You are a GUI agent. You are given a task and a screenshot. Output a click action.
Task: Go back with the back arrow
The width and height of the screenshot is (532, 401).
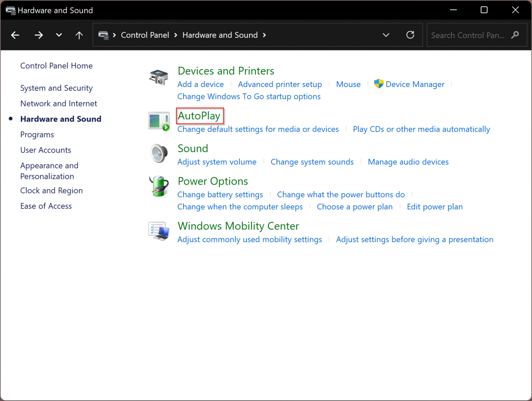coord(16,35)
